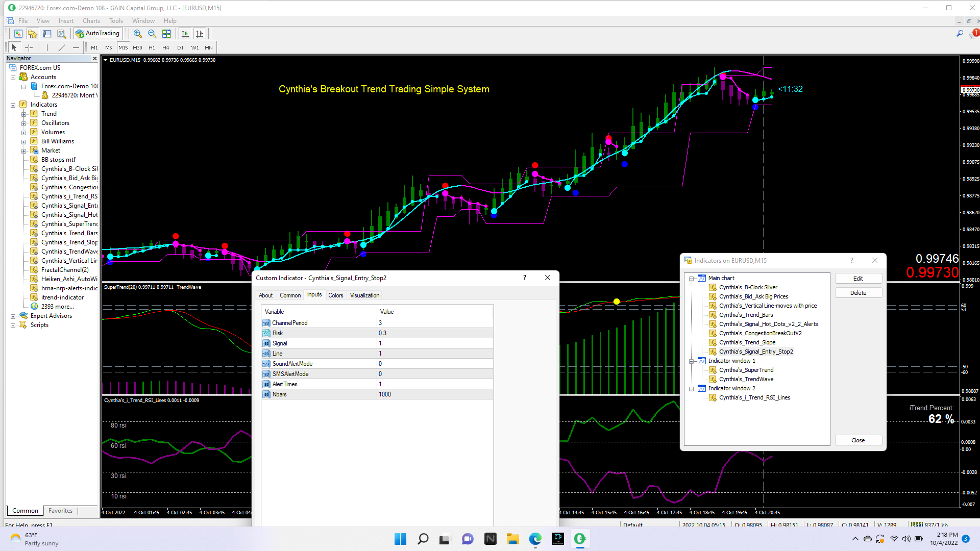
Task: Toggle the Chart Shift icon
Action: [x=200, y=34]
